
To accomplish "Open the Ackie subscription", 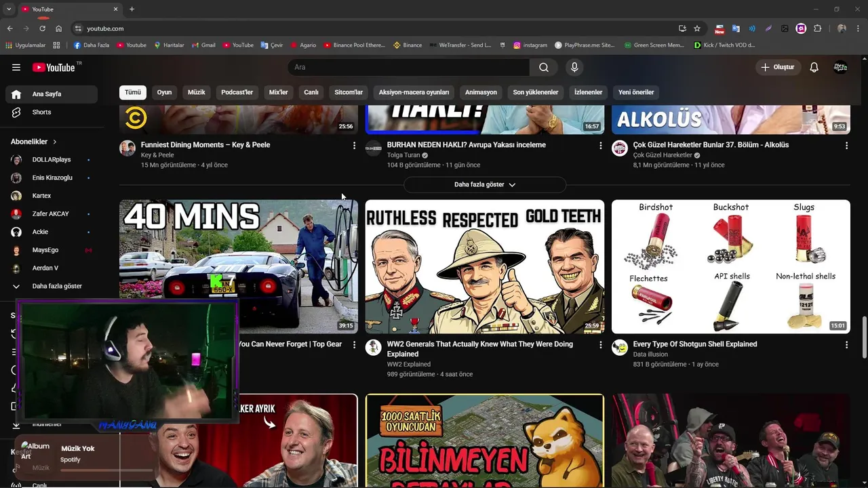I will (x=51, y=232).
